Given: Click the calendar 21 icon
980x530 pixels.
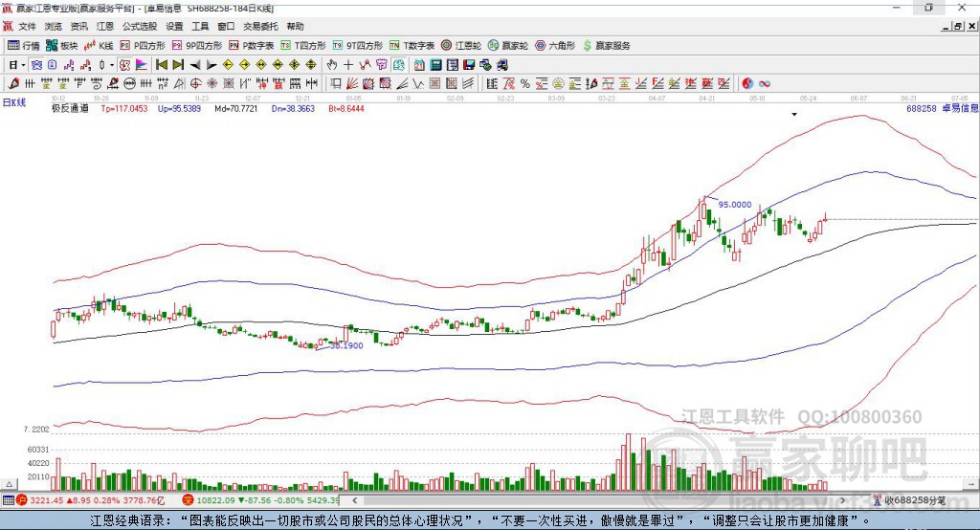Looking at the screenshot, I should tap(419, 65).
